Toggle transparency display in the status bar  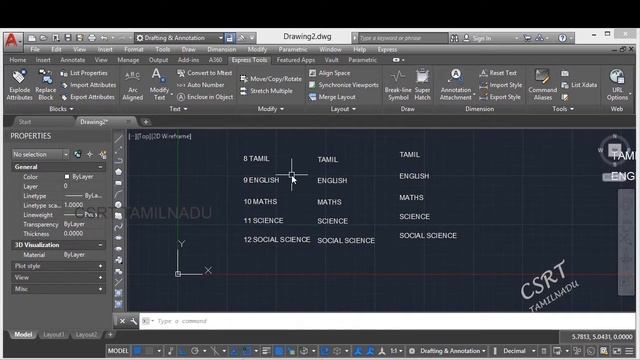[279, 351]
